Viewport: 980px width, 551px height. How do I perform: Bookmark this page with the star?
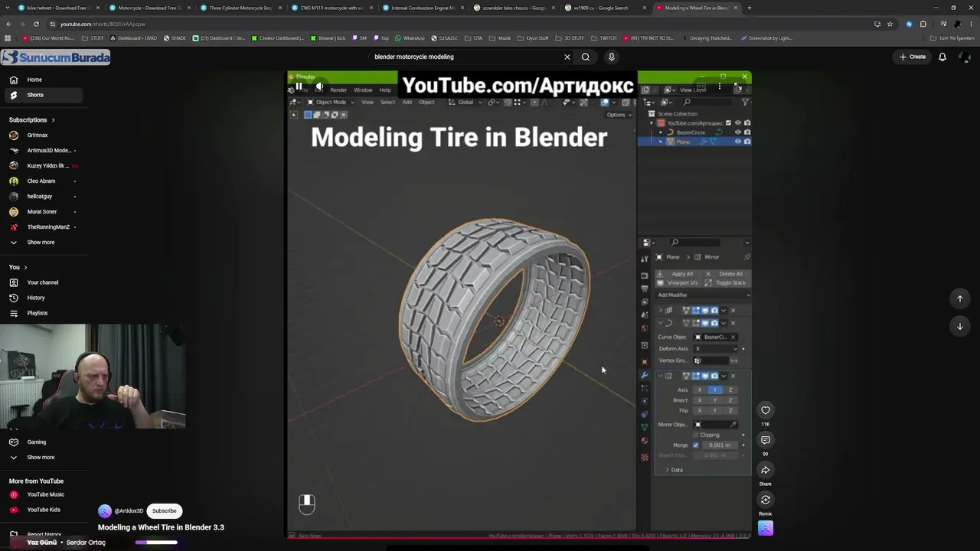click(x=890, y=24)
